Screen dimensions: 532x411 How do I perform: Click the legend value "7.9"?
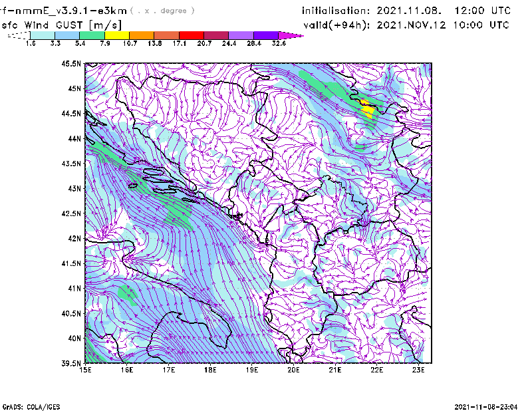(x=105, y=43)
